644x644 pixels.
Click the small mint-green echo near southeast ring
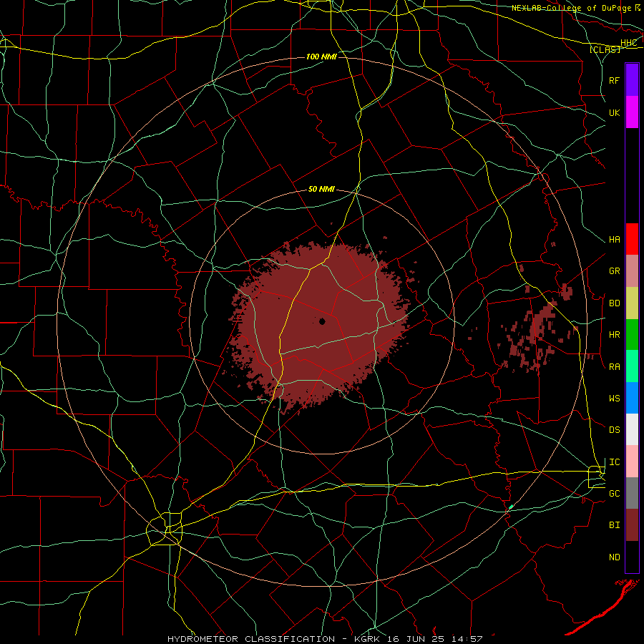tap(511, 507)
